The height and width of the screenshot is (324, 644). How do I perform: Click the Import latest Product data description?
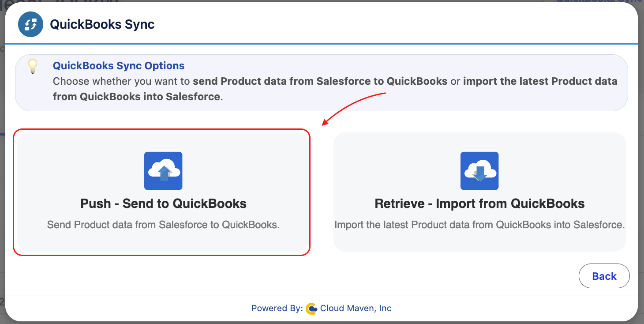tap(479, 225)
